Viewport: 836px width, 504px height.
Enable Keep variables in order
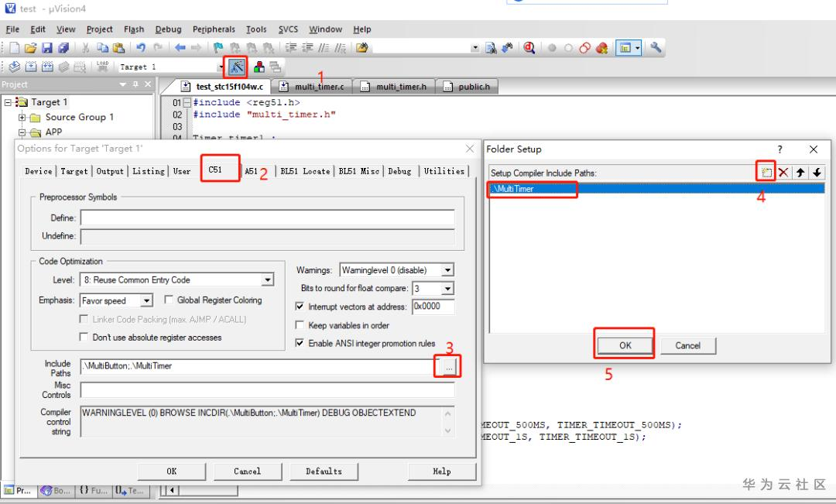pyautogui.click(x=300, y=325)
